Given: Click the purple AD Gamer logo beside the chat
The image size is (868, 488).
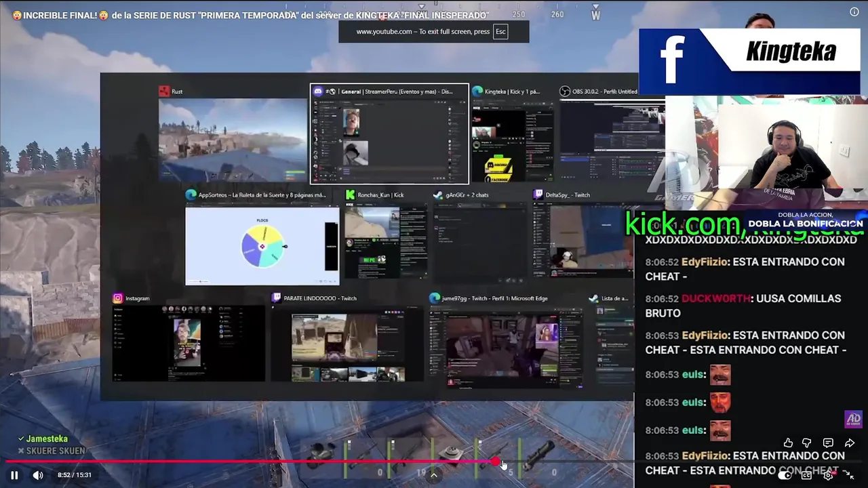Looking at the screenshot, I should (x=852, y=420).
